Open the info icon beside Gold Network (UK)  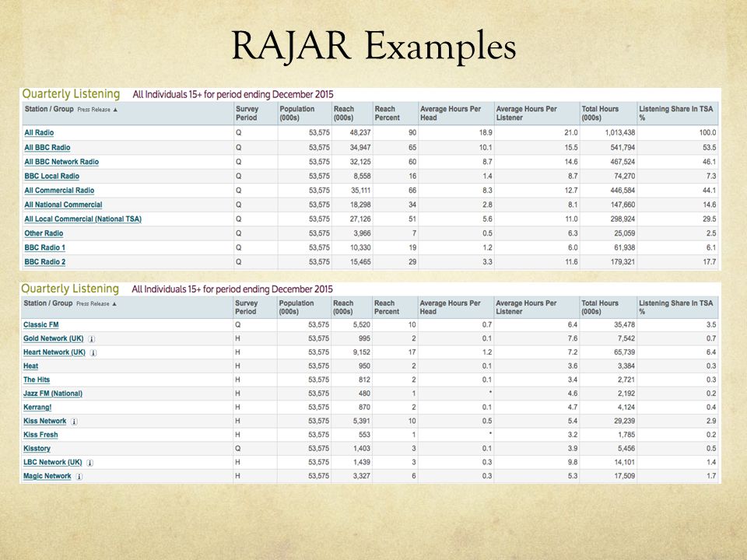[x=92, y=339]
